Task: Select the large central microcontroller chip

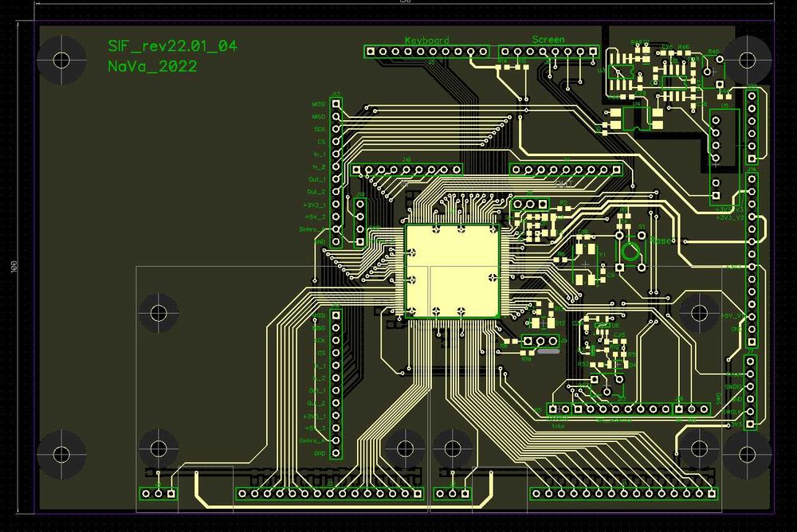Action: click(453, 271)
